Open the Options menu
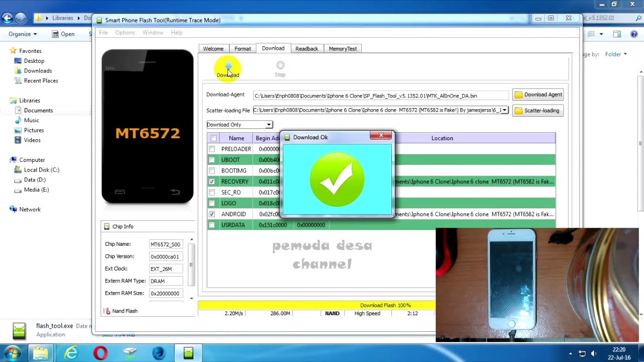This screenshot has width=644, height=362. 125,33
